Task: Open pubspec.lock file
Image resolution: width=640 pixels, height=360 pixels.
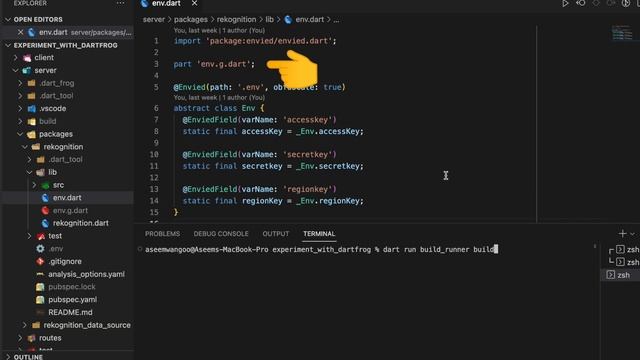Action: [72, 287]
